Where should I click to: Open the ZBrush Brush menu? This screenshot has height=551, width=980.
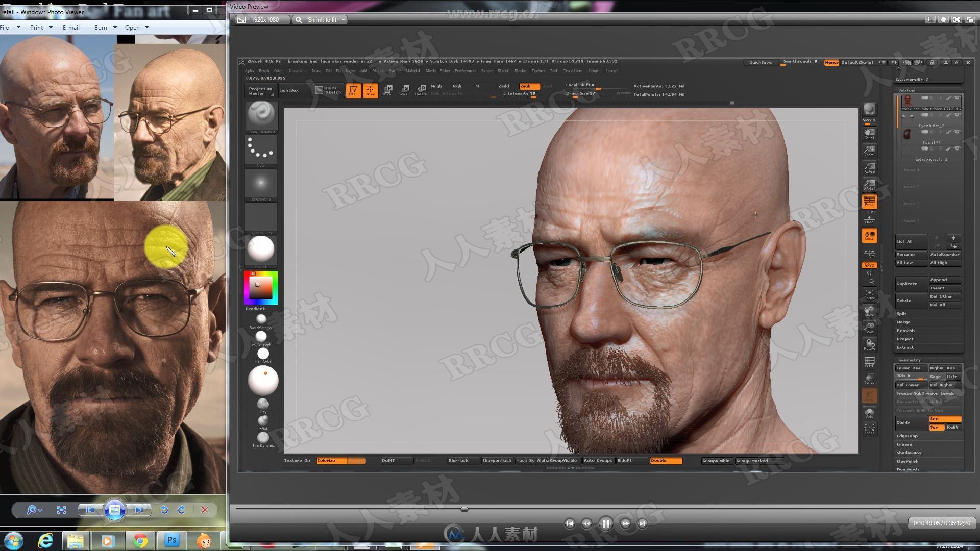point(264,71)
